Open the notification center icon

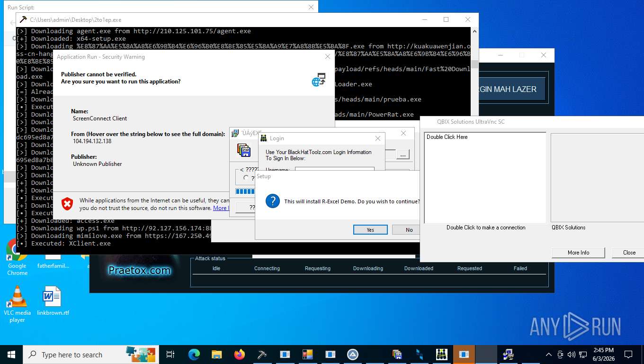pyautogui.click(x=628, y=355)
